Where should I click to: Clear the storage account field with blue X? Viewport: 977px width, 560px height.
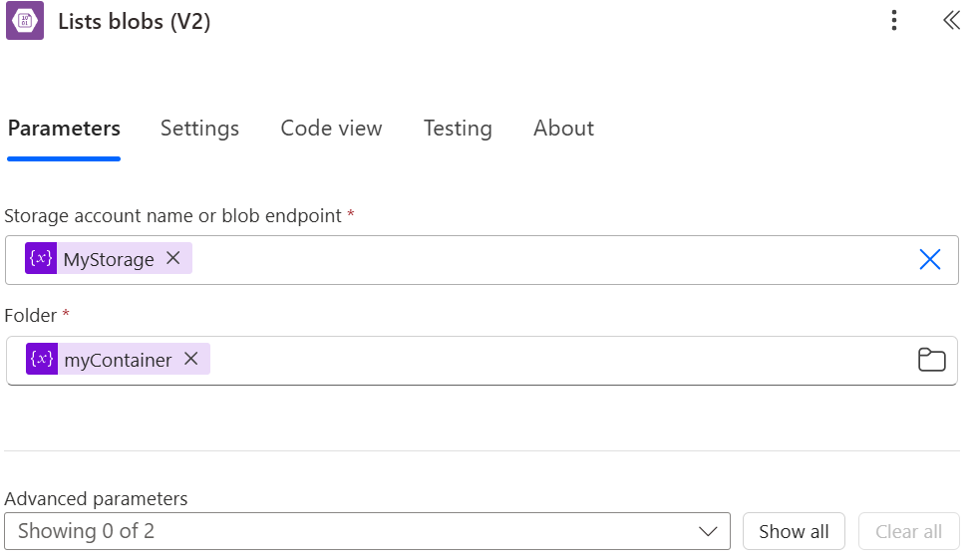point(929,260)
